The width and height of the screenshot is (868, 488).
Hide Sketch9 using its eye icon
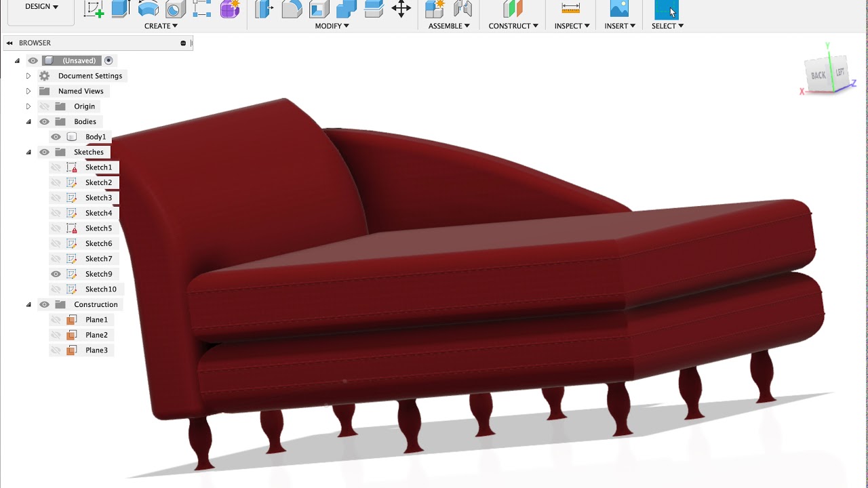[56, 274]
